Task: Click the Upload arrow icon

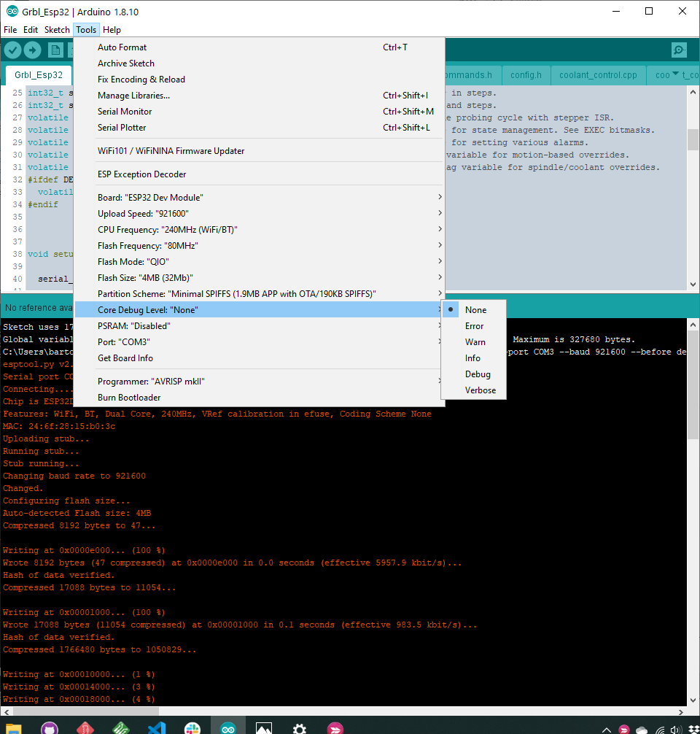Action: pos(31,50)
